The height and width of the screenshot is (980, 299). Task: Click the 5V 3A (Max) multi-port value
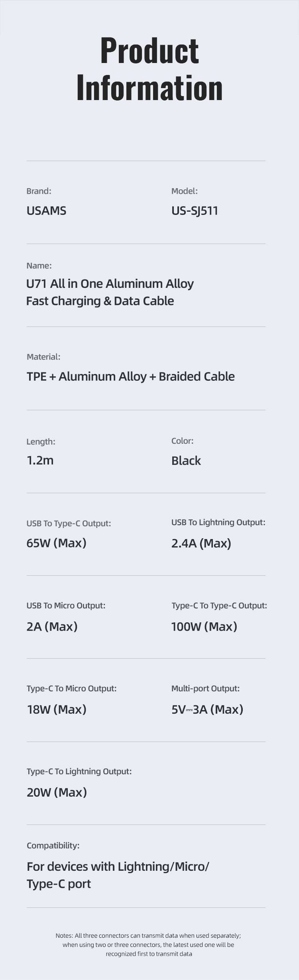click(207, 709)
